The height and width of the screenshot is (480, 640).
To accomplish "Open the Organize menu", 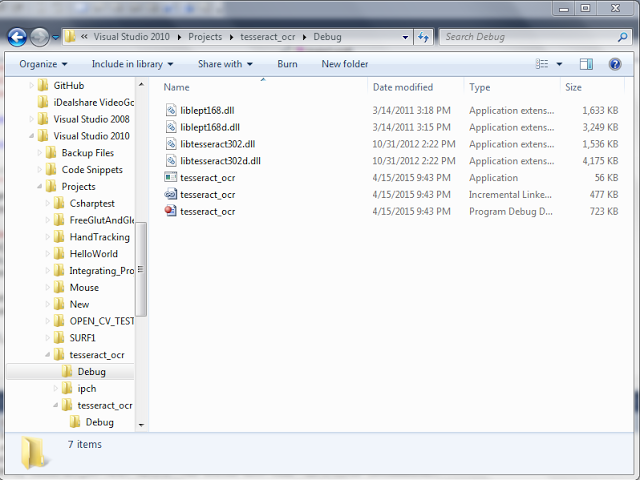I will point(43,64).
